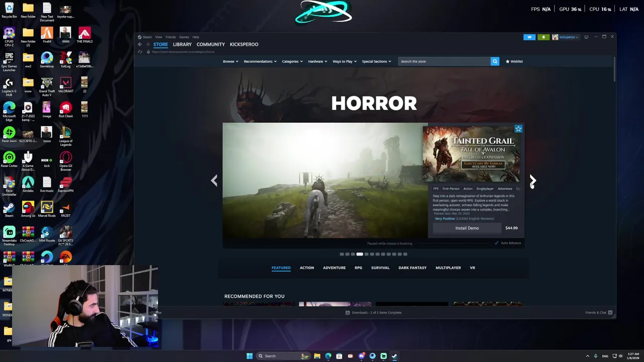Select the Gameloop desktop icon
The height and width of the screenshot is (362, 644).
pyautogui.click(x=47, y=61)
